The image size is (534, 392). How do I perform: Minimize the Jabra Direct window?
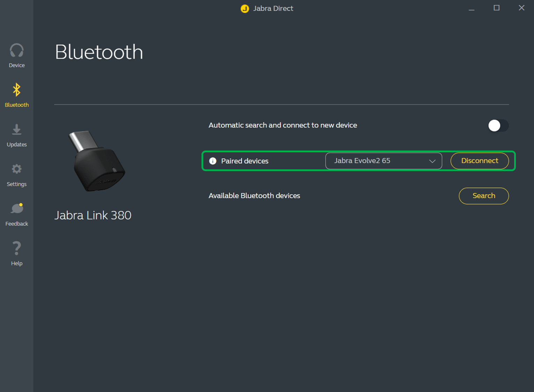[x=471, y=8]
